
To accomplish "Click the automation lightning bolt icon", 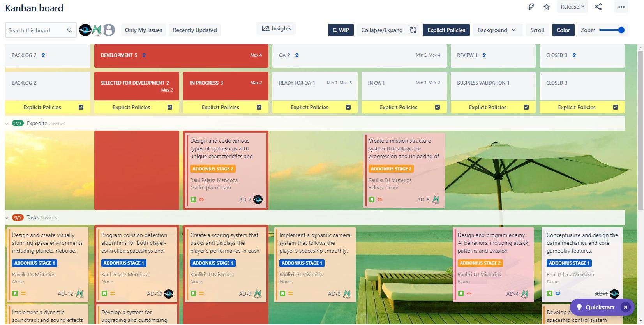I will point(531,7).
